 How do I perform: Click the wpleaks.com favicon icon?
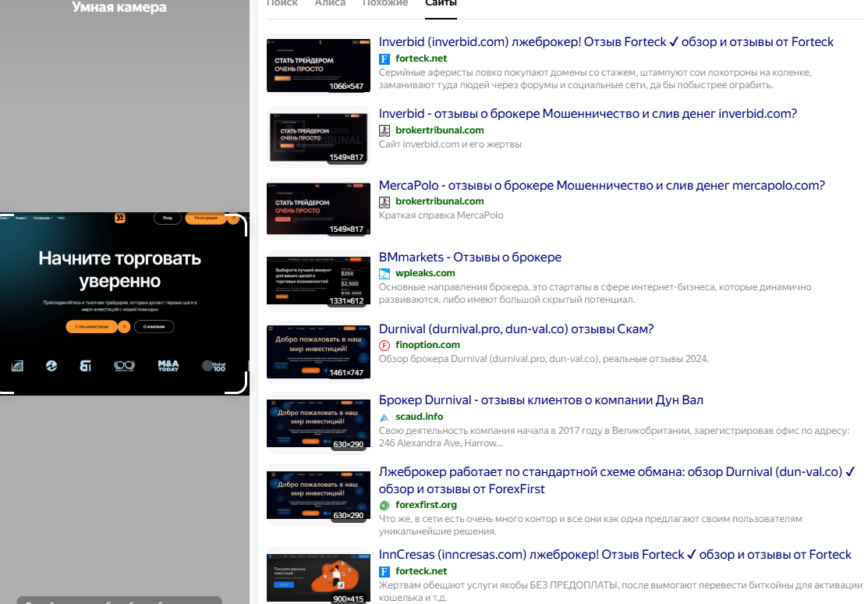pyautogui.click(x=384, y=274)
